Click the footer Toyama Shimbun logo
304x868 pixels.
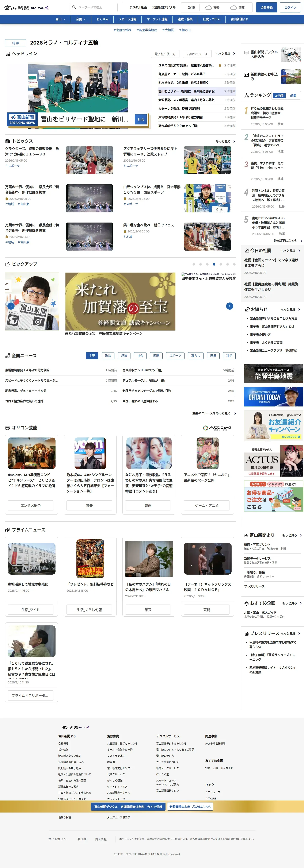tap(76, 728)
